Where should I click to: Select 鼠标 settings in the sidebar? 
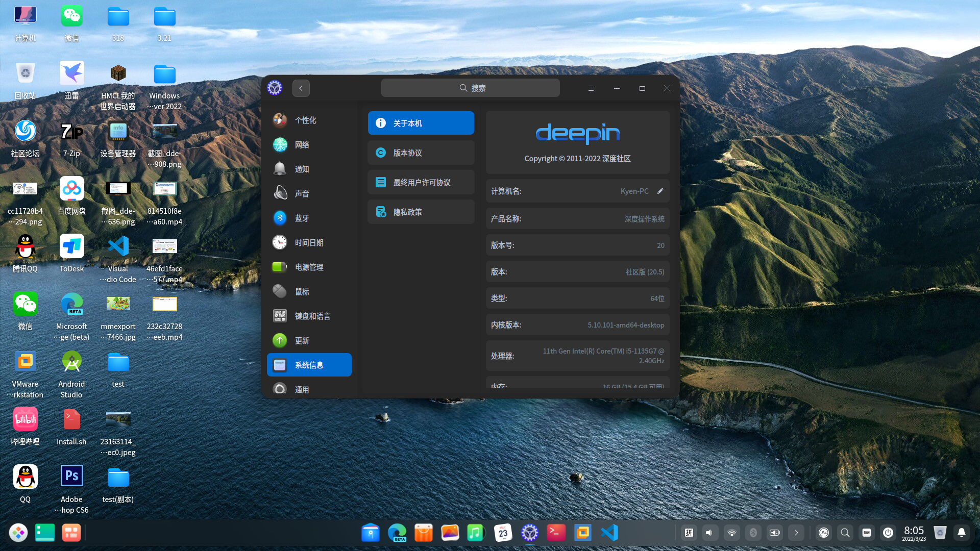tap(302, 291)
